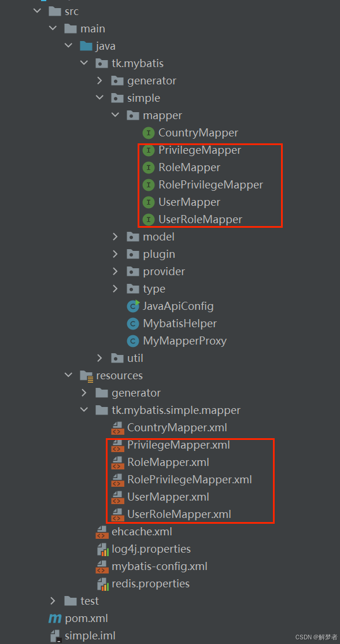Click the RoleMapper interface icon
This screenshot has height=644, width=340.
coord(148,168)
